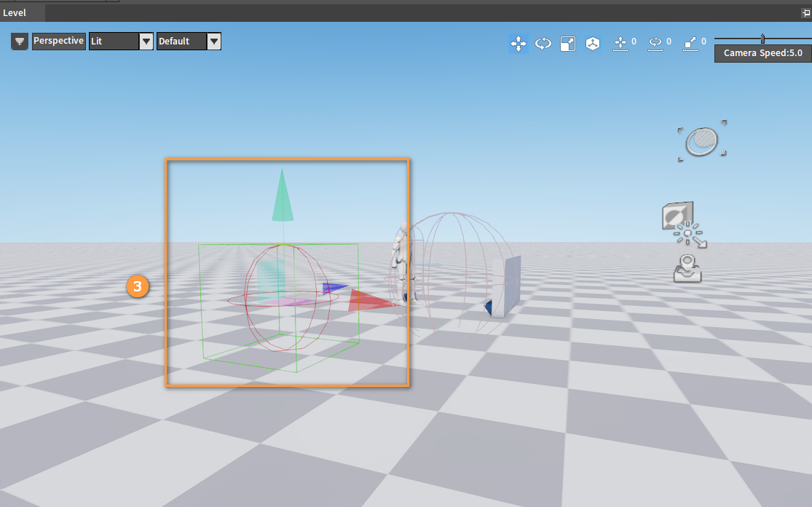Open the Lit view mode dropdown arrow
812x507 pixels.
click(x=146, y=42)
